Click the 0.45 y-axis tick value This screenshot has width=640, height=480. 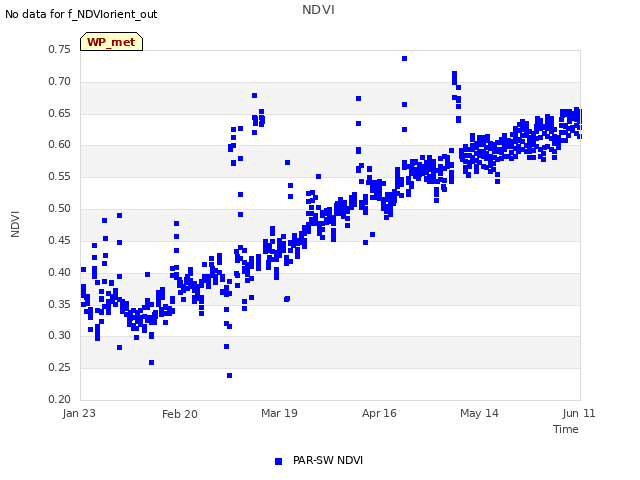(60, 240)
